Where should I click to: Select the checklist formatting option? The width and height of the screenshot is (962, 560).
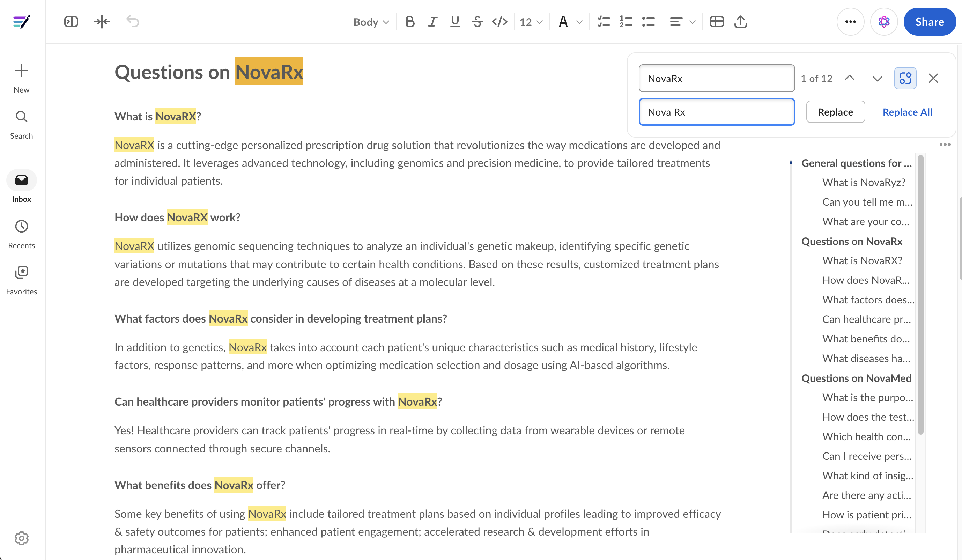(x=604, y=22)
